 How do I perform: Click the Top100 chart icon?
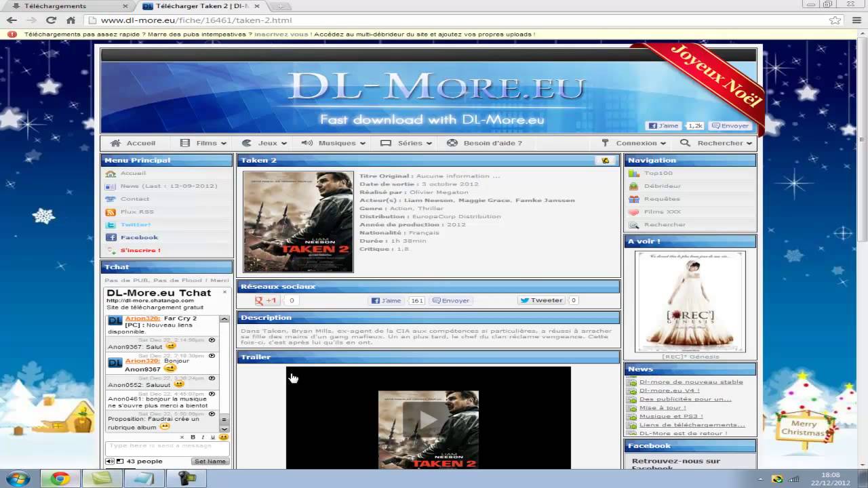coord(633,174)
